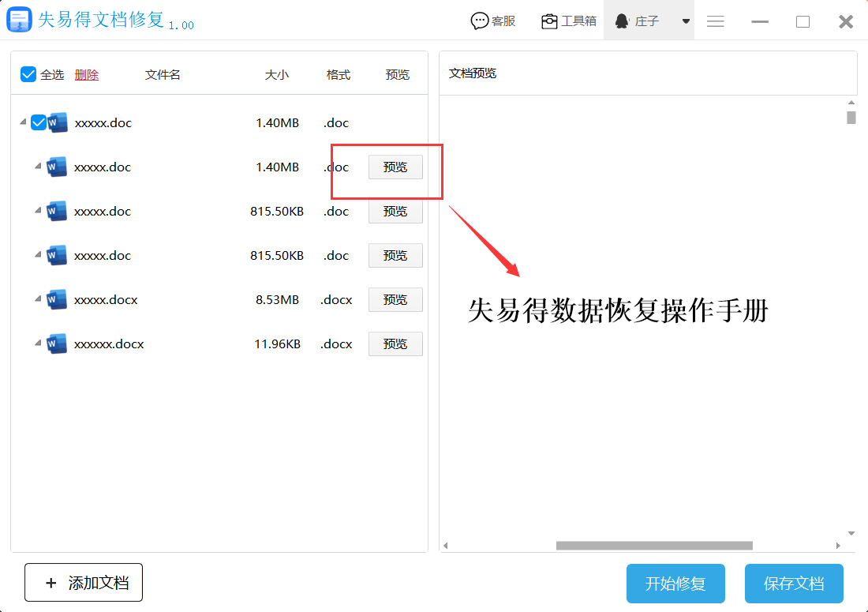Preview the 1.40MB child xxxxx.doc file
868x612 pixels.
[395, 167]
